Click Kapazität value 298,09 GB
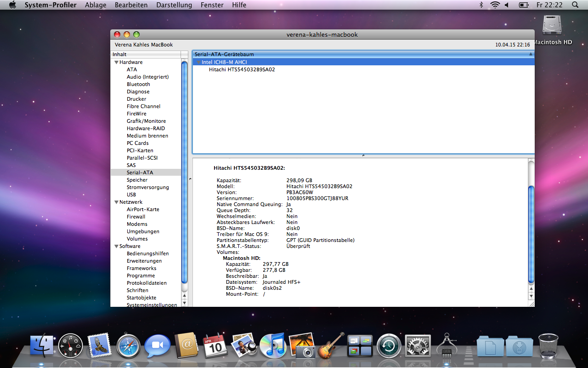Screen dimensions: 588x368 point(299,180)
